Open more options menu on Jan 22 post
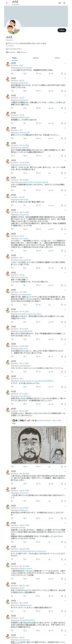Viewport: 72px width, 644px height. 65,113
